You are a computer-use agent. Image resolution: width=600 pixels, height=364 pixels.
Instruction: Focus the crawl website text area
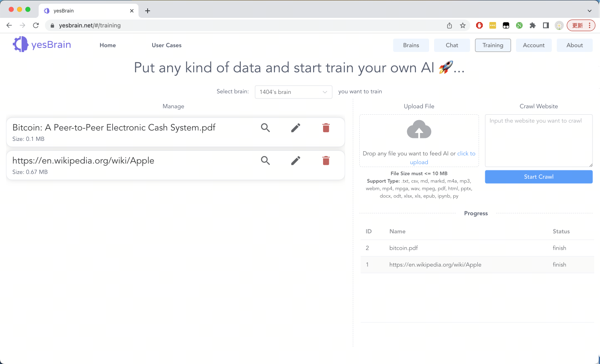(x=539, y=141)
